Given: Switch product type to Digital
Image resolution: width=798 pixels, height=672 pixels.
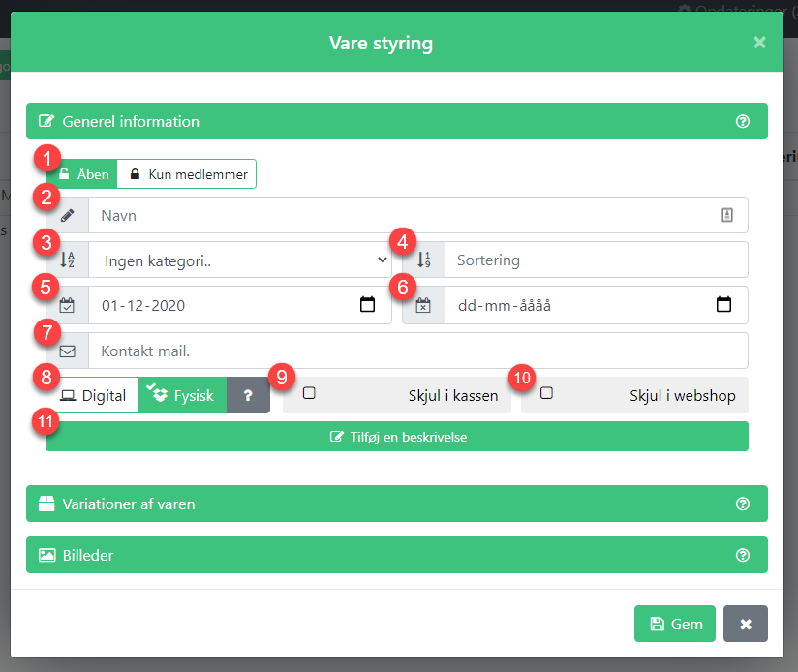Looking at the screenshot, I should tap(92, 395).
